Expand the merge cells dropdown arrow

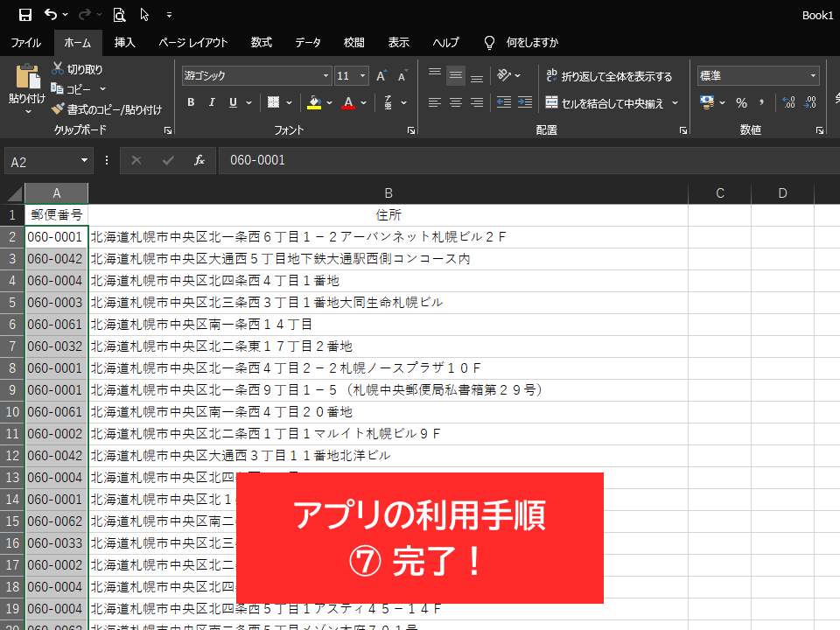coord(675,102)
